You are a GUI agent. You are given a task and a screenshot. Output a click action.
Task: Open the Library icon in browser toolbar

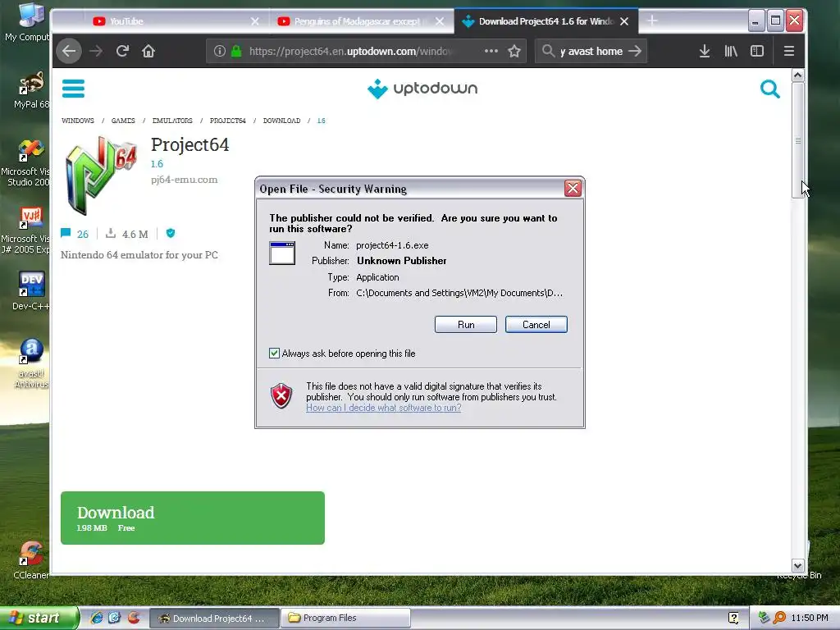pyautogui.click(x=731, y=51)
